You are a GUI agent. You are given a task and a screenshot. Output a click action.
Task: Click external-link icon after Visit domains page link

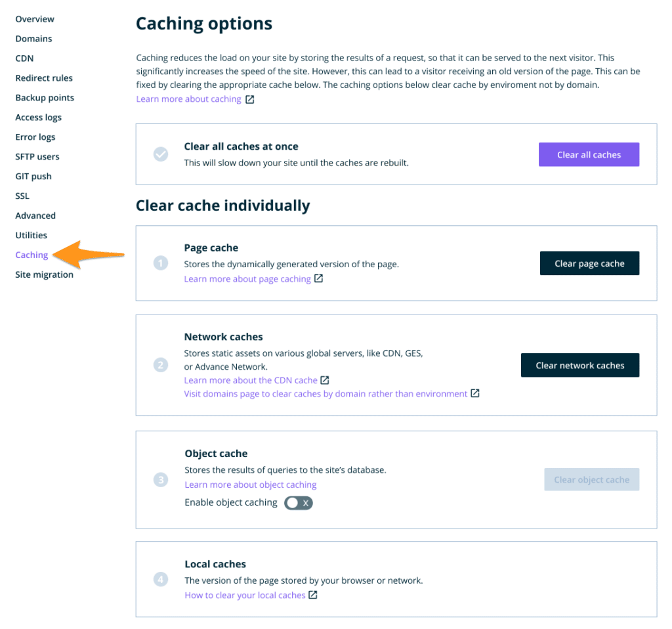coord(475,394)
